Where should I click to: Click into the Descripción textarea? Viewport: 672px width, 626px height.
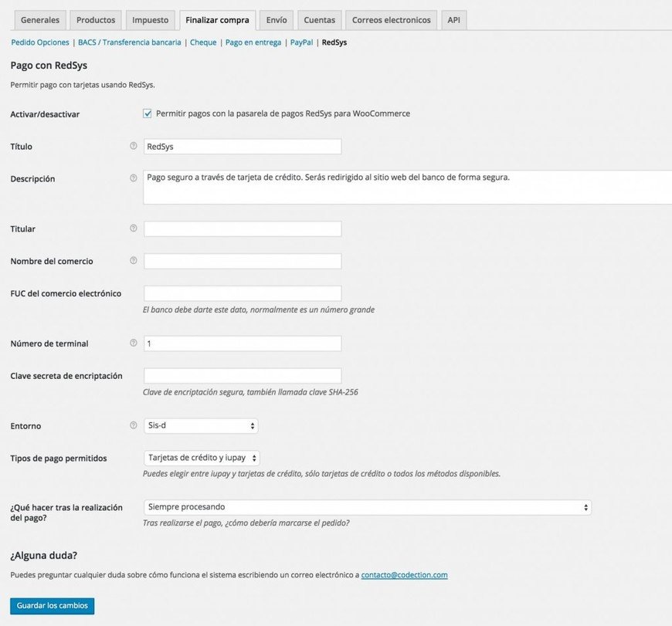pos(408,187)
